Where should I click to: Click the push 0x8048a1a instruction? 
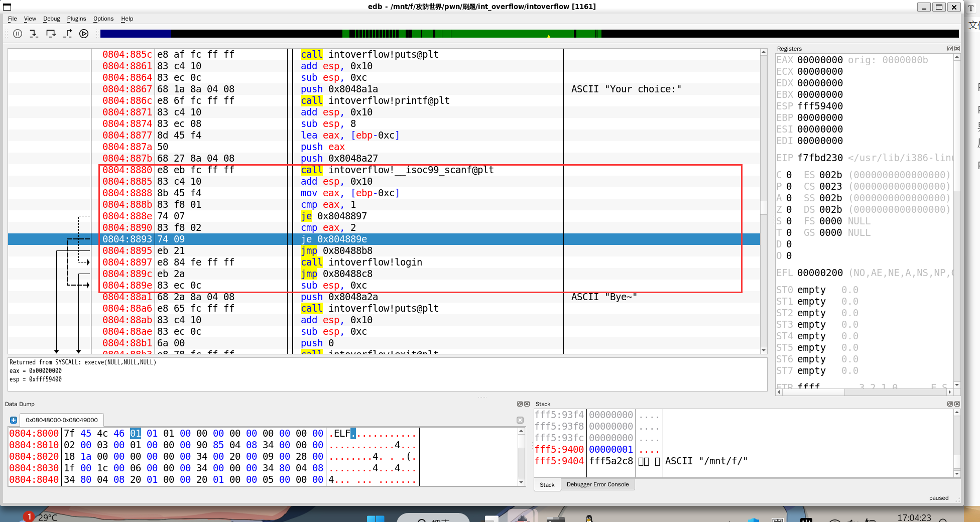pyautogui.click(x=339, y=89)
